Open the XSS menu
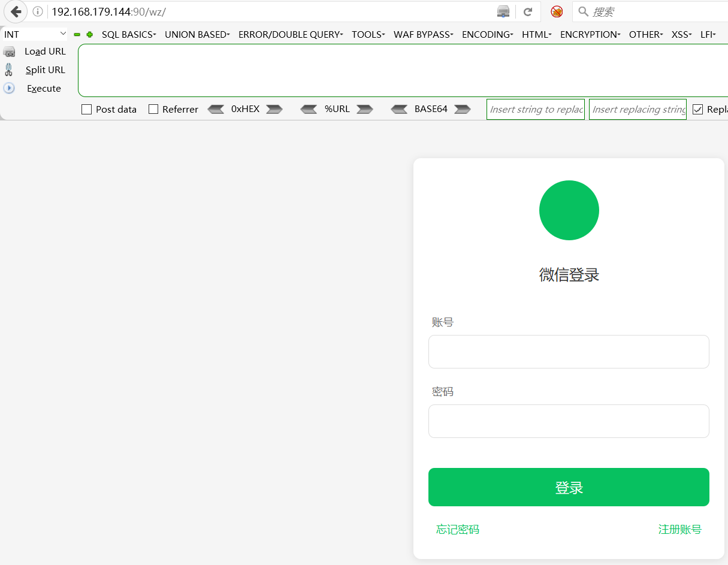728x565 pixels. coord(682,34)
